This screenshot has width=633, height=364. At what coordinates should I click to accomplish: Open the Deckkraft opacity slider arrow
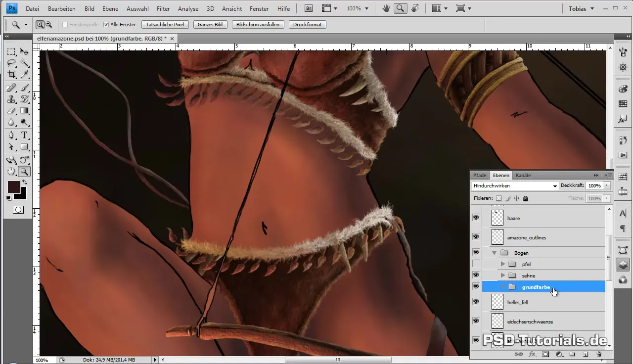607,186
